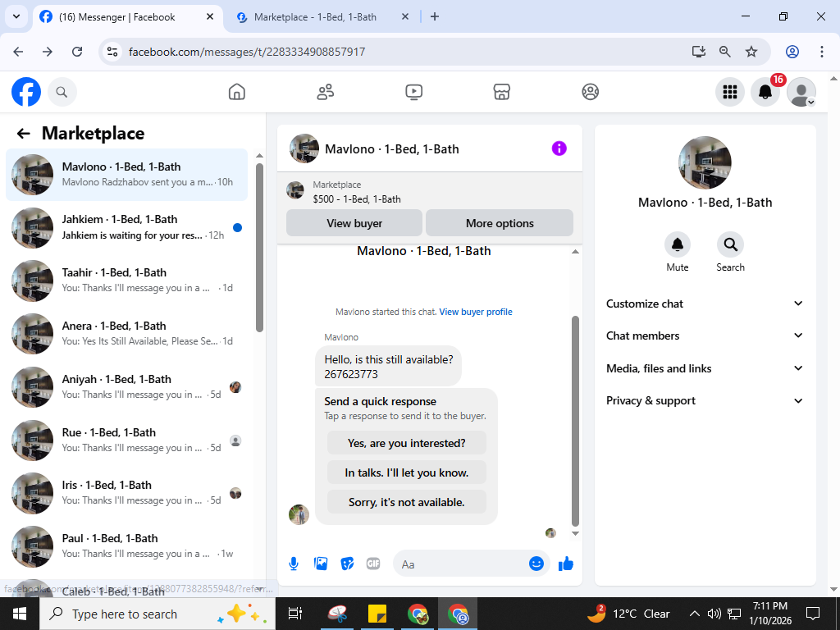Open site information icon in the address bar
This screenshot has height=630, width=840.
pyautogui.click(x=112, y=52)
